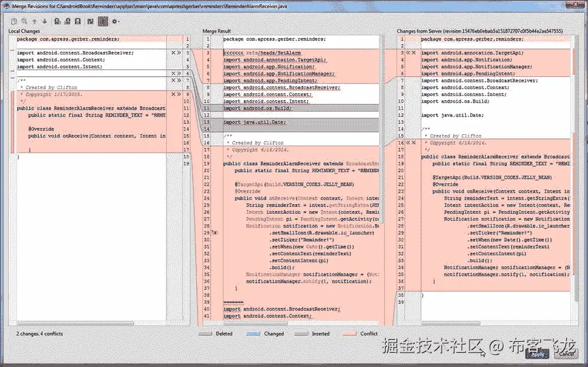Click 'import java.util.Date;' in Changes from Server
Screen dimensions: 588x367
click(452, 115)
